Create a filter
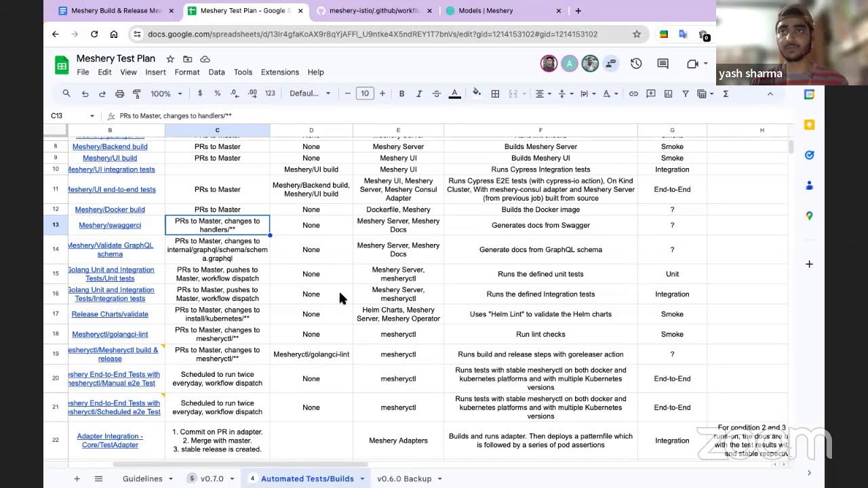The height and width of the screenshot is (488, 868). click(686, 94)
